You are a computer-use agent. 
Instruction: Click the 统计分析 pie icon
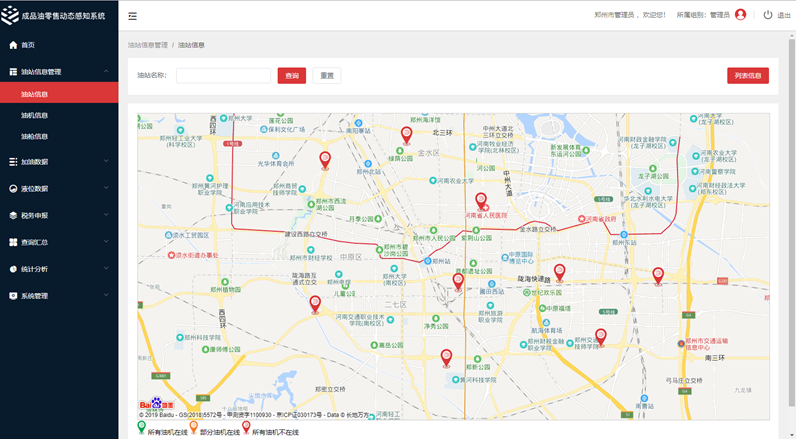13,269
